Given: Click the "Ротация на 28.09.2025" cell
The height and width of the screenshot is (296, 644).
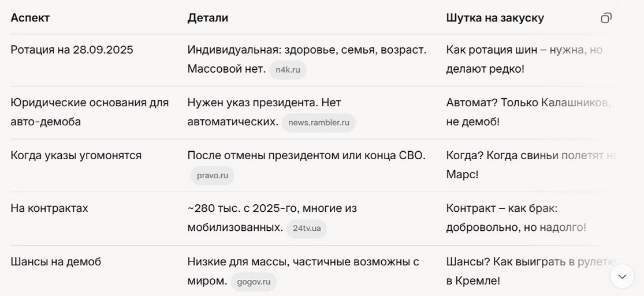Looking at the screenshot, I should pos(72,50).
